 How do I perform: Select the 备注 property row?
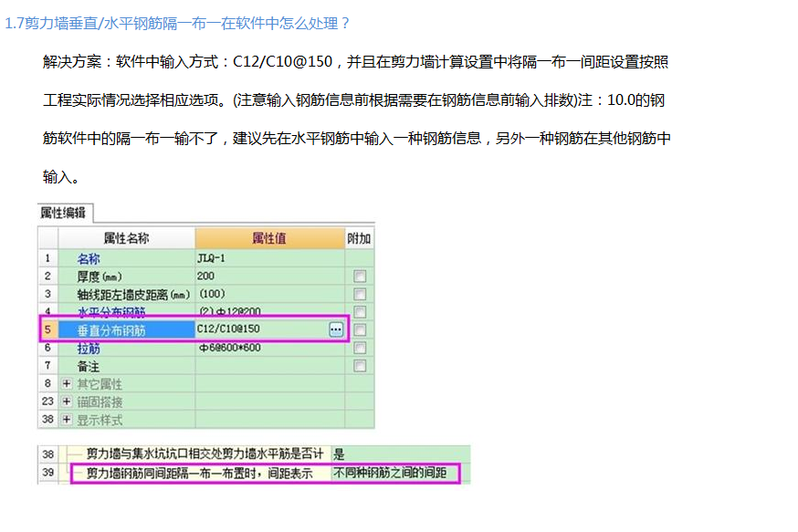(206, 366)
